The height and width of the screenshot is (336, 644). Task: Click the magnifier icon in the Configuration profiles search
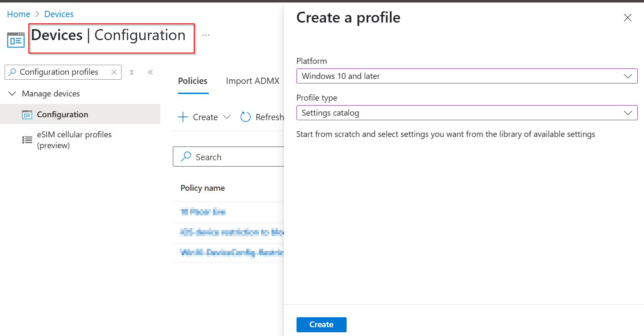coord(13,72)
